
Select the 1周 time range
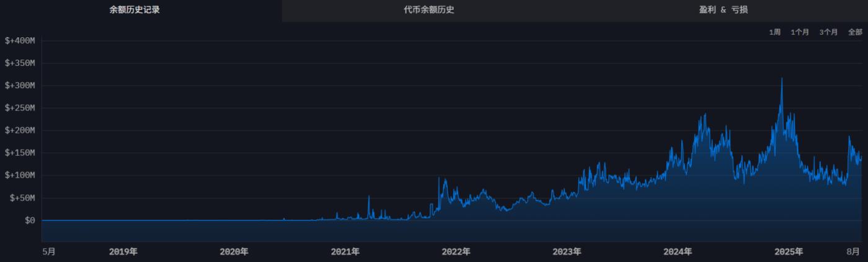pos(774,32)
